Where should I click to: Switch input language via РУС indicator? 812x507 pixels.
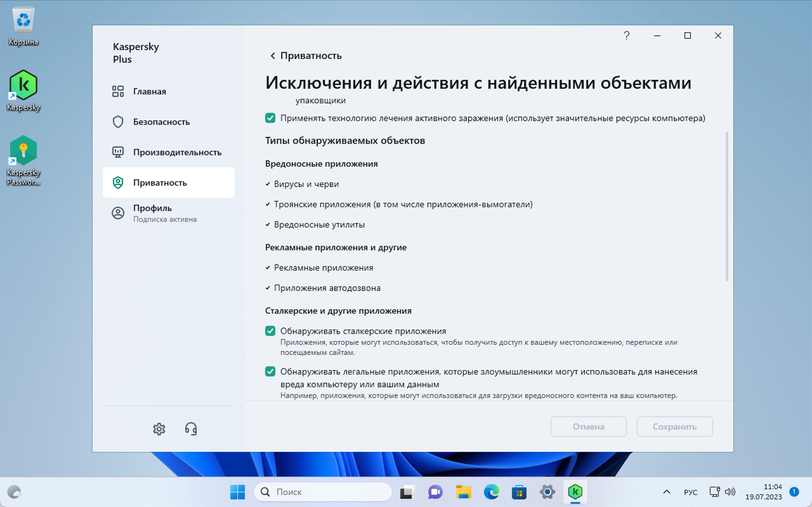coord(691,492)
